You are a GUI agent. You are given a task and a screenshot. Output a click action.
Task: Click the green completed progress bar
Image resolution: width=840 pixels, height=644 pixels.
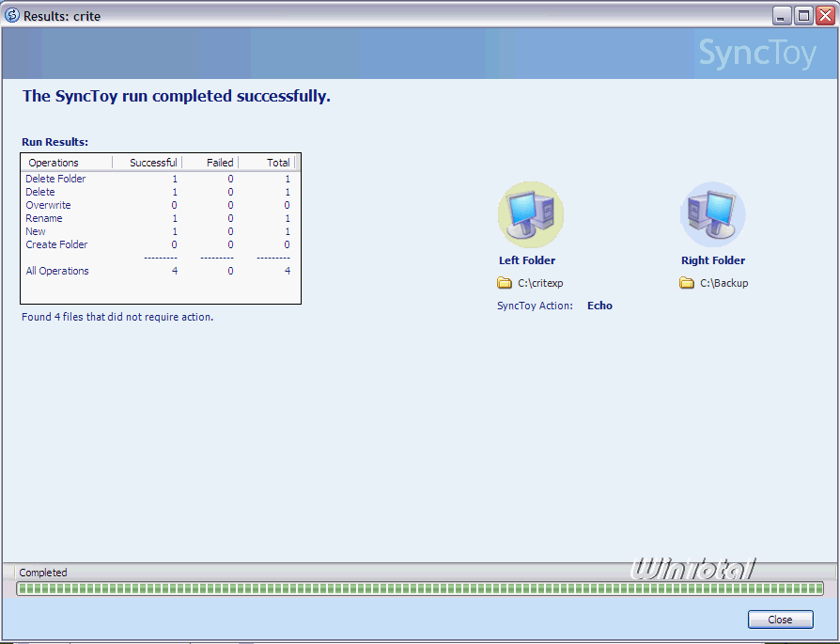420,589
